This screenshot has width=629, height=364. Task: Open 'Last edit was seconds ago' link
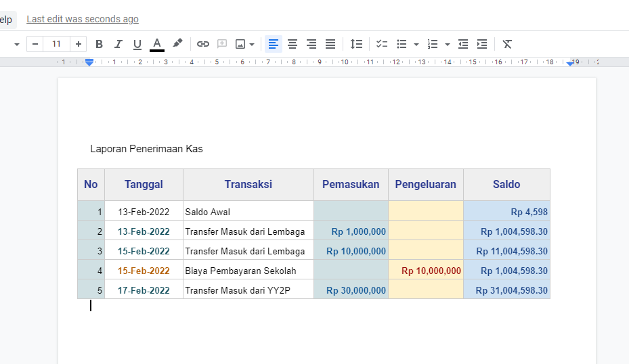pyautogui.click(x=83, y=20)
